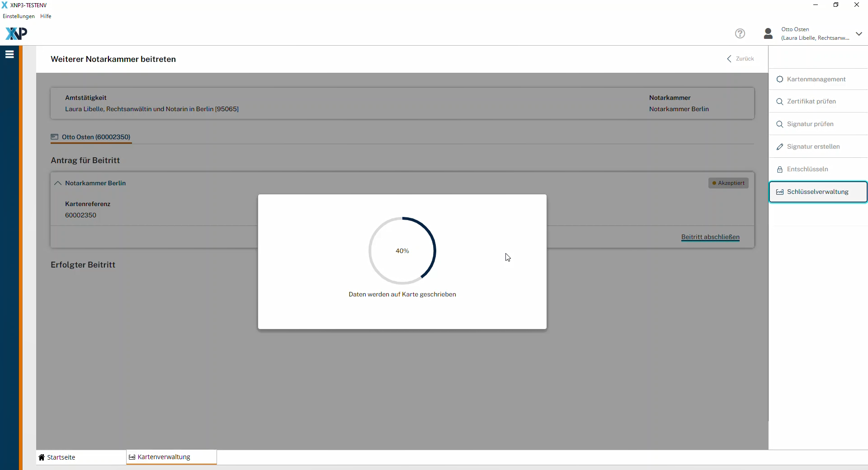Click the Erfolgter Beitritt heading
The width and height of the screenshot is (868, 470).
coord(83,265)
